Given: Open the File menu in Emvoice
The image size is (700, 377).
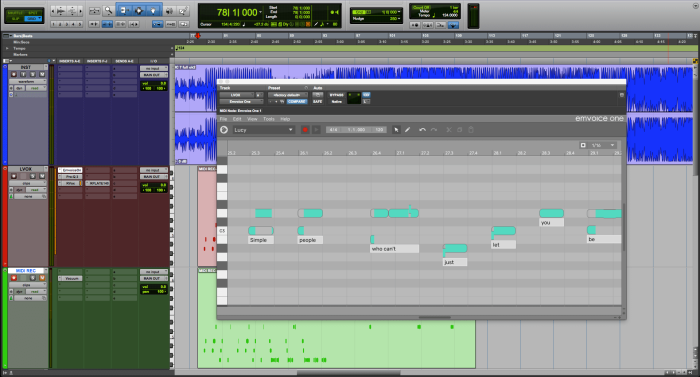Looking at the screenshot, I should pos(223,119).
